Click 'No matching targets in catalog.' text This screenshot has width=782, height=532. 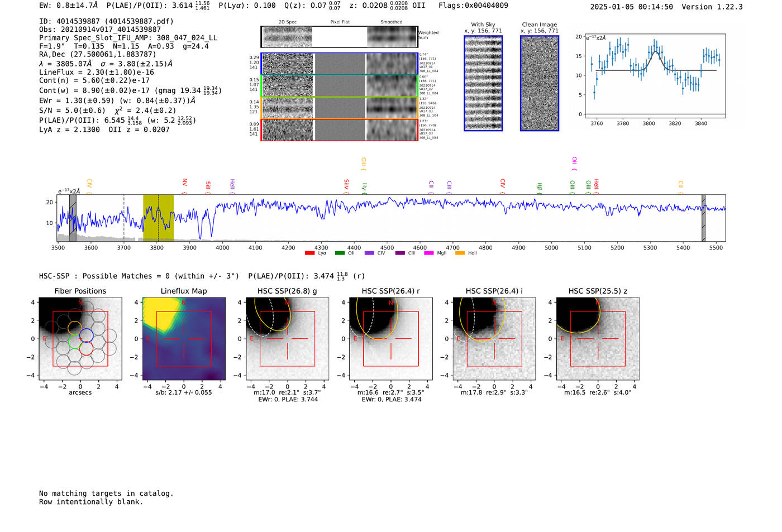tap(106, 493)
